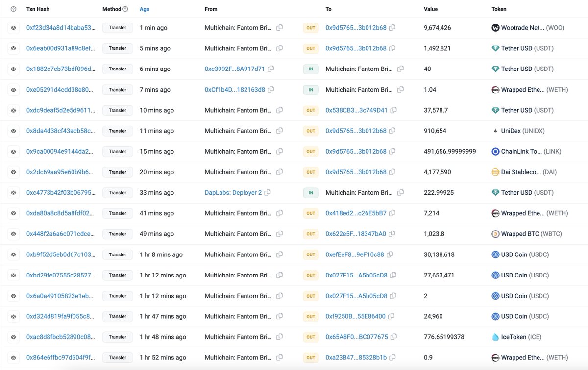Image resolution: width=588 pixels, height=370 pixels.
Task: Click the OUT badge in the UNIDX row
Action: point(311,131)
